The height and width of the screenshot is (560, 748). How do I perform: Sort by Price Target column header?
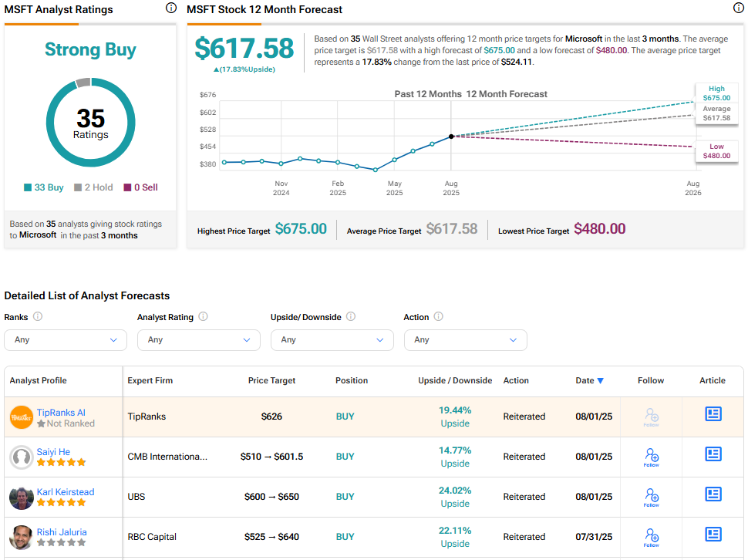(271, 380)
